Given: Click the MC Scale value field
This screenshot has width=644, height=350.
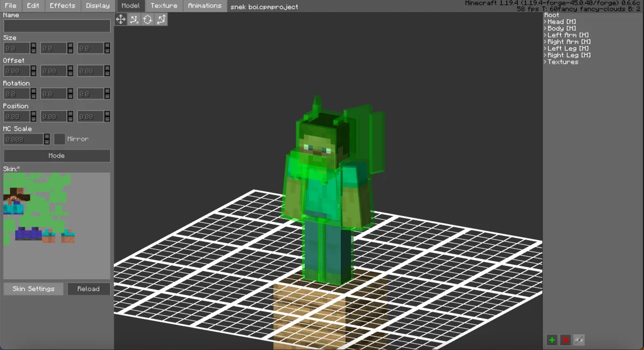Looking at the screenshot, I should [24, 139].
